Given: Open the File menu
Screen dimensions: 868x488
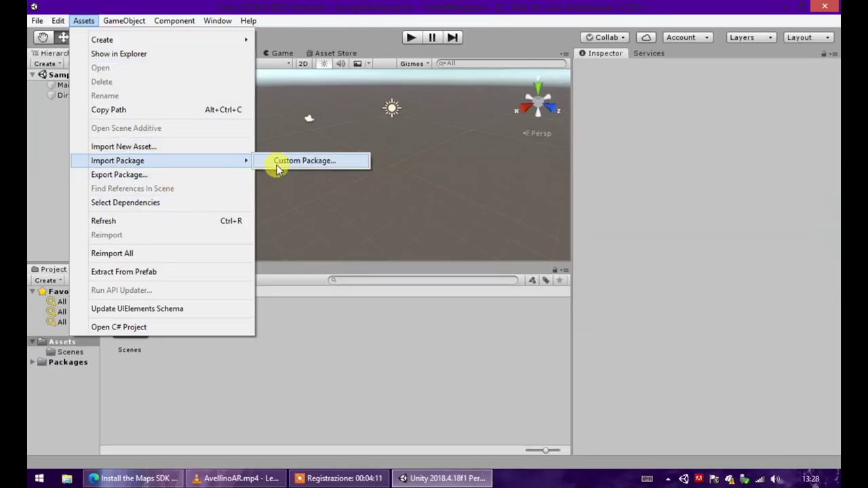Looking at the screenshot, I should [x=37, y=20].
